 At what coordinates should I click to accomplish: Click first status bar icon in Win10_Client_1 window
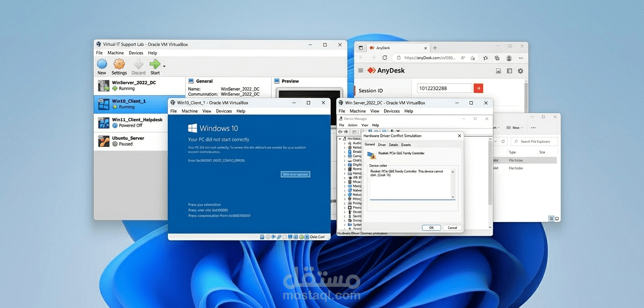click(x=262, y=237)
